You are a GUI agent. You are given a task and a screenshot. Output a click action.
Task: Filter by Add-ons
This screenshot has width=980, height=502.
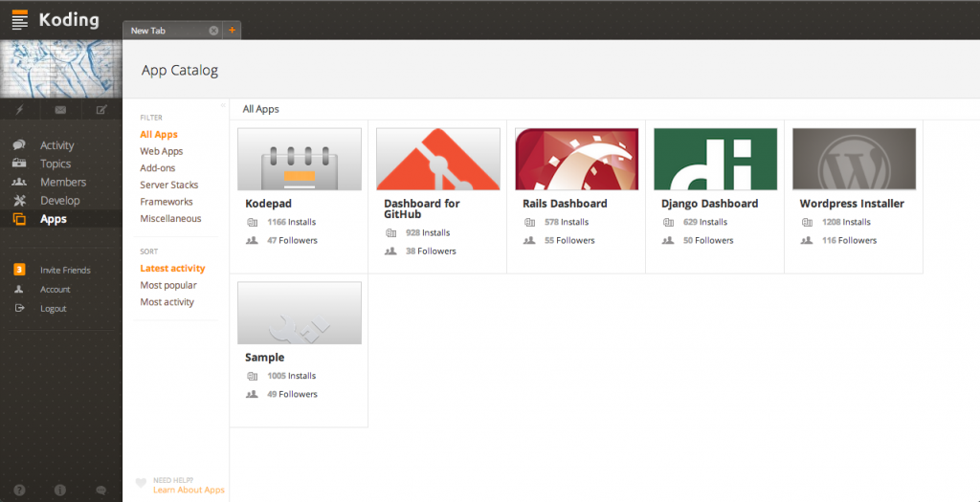tap(158, 168)
